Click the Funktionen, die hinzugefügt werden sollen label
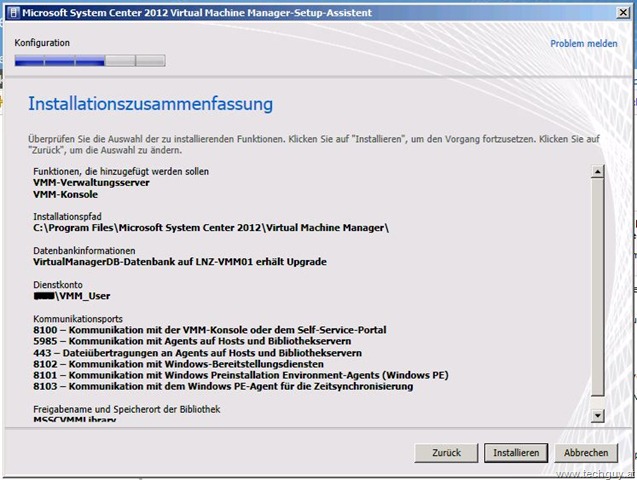This screenshot has width=637, height=480. click(121, 171)
